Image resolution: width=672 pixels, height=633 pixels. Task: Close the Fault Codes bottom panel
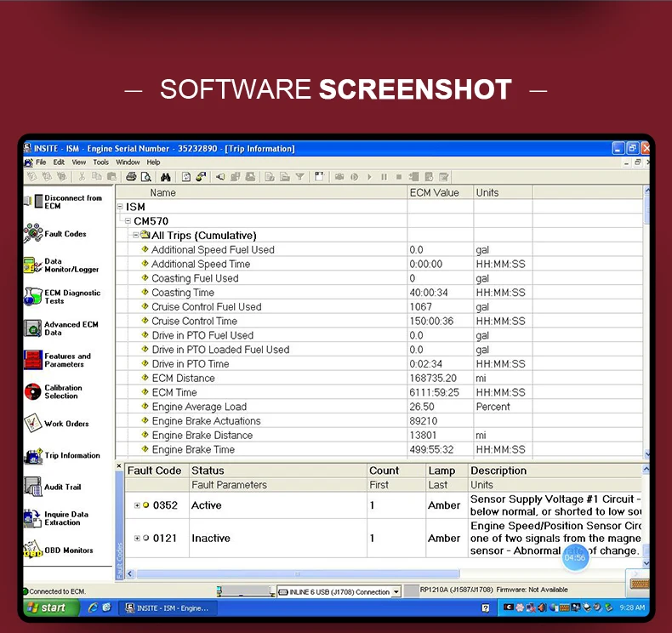click(119, 466)
